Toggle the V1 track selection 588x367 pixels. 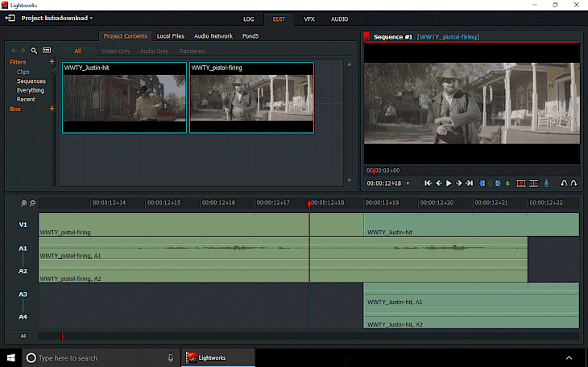[23, 225]
